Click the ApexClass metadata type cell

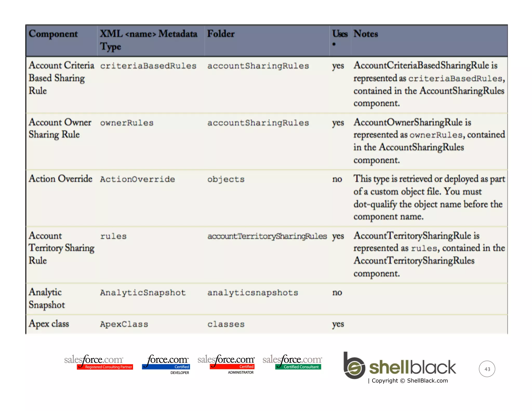(x=124, y=324)
